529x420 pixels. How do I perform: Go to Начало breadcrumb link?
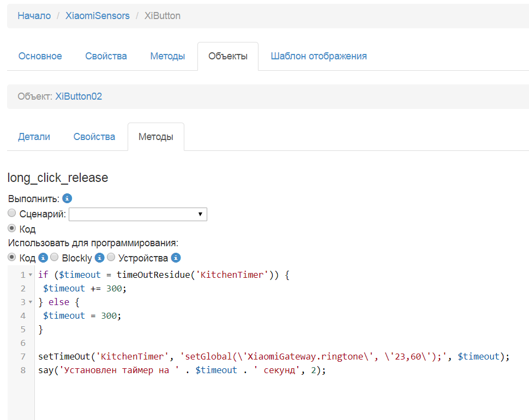click(x=34, y=16)
